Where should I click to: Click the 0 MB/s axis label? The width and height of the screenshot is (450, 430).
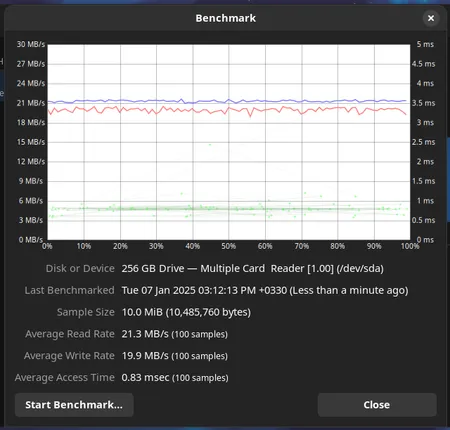pyautogui.click(x=31, y=240)
